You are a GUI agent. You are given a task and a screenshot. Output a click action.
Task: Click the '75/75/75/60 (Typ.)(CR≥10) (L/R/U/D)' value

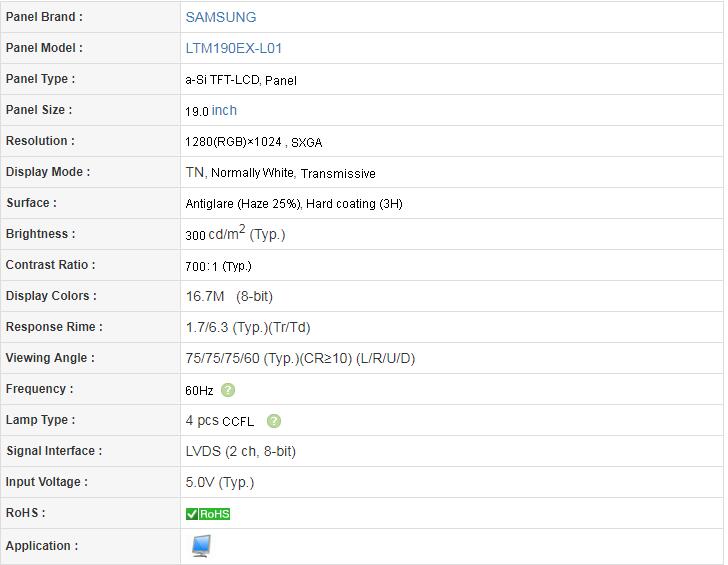point(300,358)
